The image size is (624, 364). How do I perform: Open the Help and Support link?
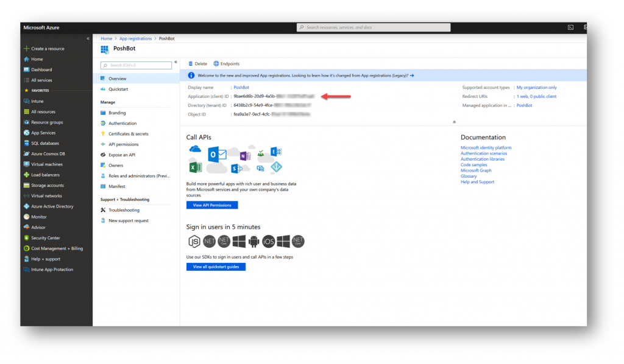click(x=477, y=182)
